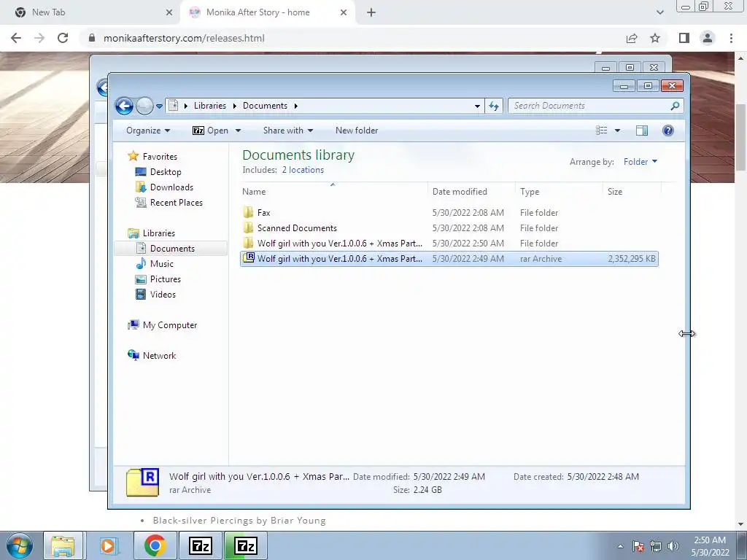Image resolution: width=747 pixels, height=560 pixels.
Task: Open the Organize menu
Action: coord(148,131)
